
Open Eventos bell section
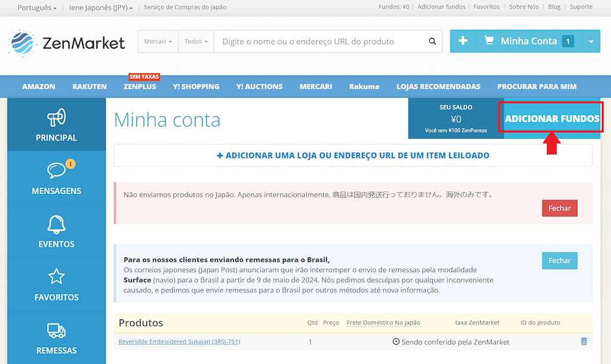(56, 231)
